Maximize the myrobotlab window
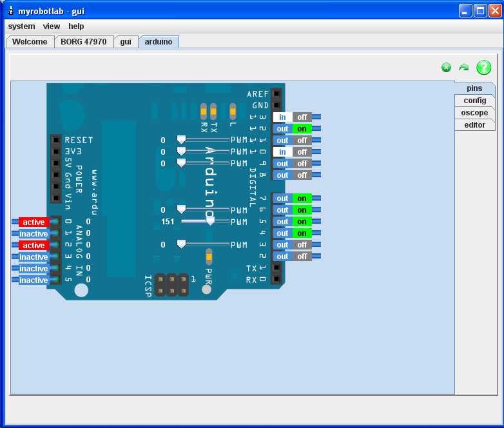504x428 pixels. pos(480,11)
